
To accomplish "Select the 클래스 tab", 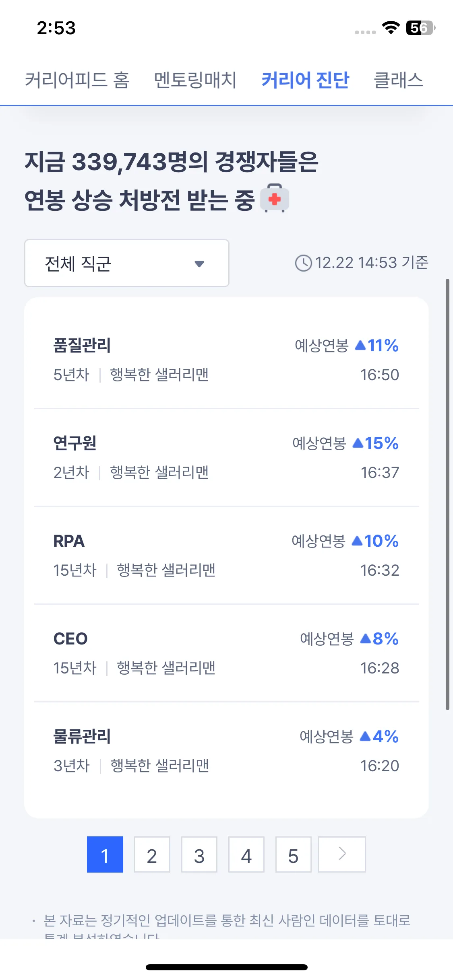I will point(398,80).
